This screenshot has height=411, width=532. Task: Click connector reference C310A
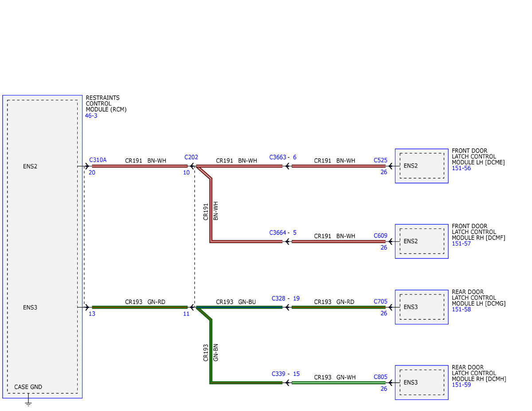(98, 160)
